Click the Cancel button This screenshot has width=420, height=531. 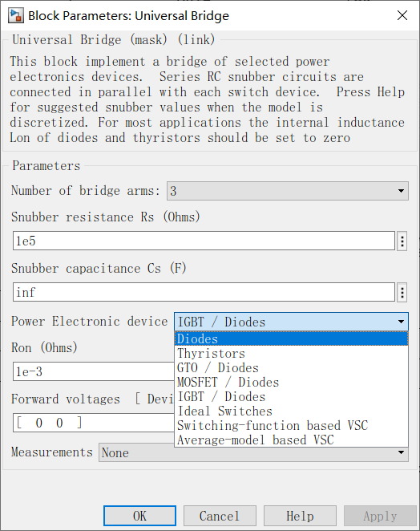(220, 516)
